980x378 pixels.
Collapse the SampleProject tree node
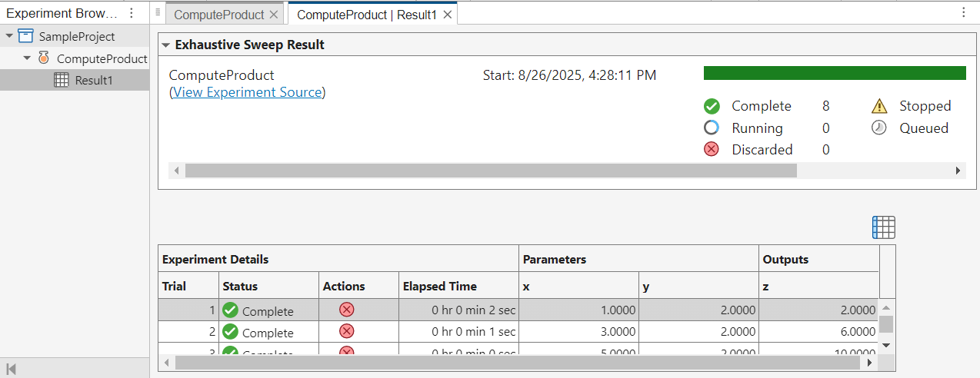pyautogui.click(x=9, y=36)
